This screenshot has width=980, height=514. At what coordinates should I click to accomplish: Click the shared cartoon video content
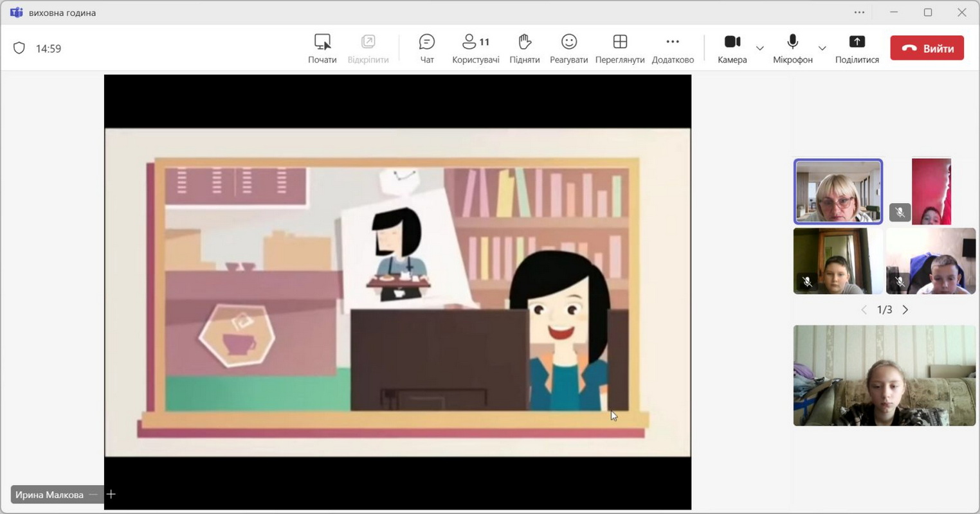coord(397,292)
